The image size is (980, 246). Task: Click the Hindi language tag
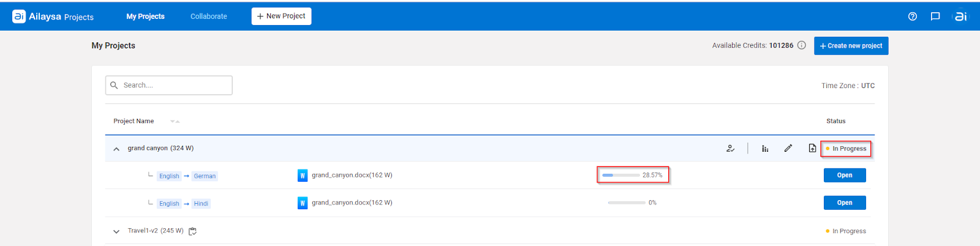coord(201,204)
